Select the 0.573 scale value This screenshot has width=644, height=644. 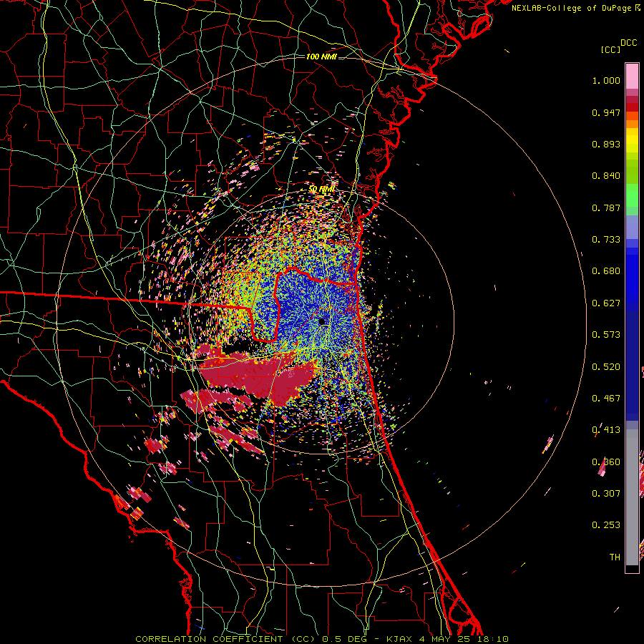[x=606, y=335]
